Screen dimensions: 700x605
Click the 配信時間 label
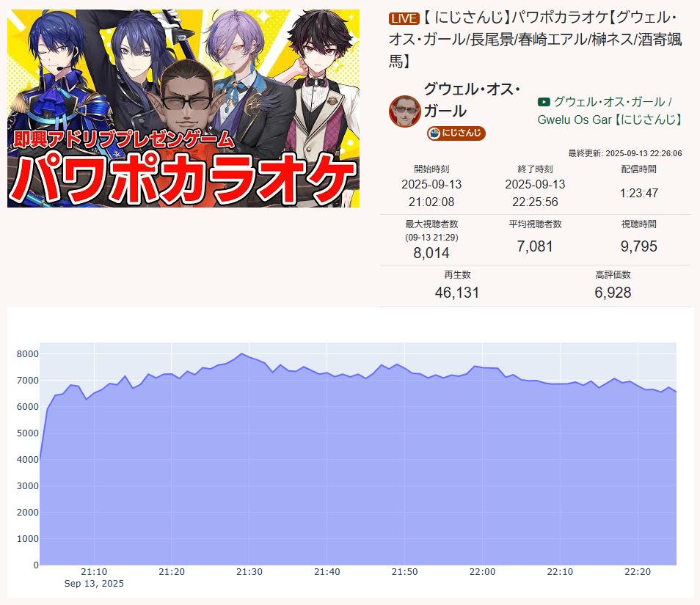tap(639, 169)
